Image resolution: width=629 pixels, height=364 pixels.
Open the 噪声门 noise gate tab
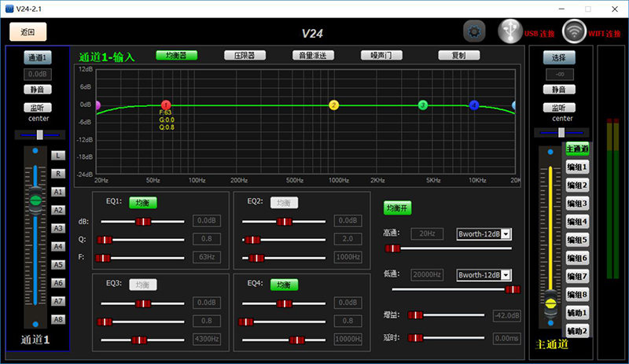point(381,55)
